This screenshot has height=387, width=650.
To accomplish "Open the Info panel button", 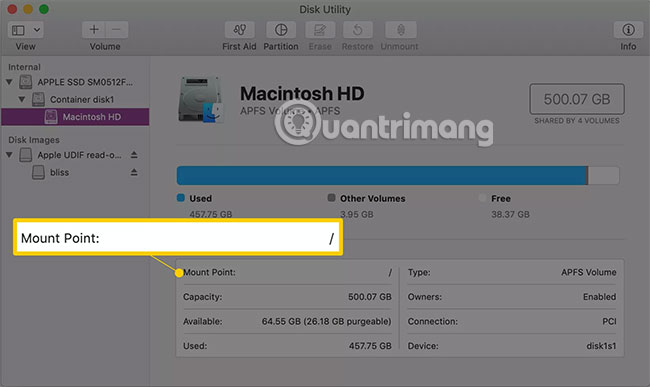I will pos(628,30).
